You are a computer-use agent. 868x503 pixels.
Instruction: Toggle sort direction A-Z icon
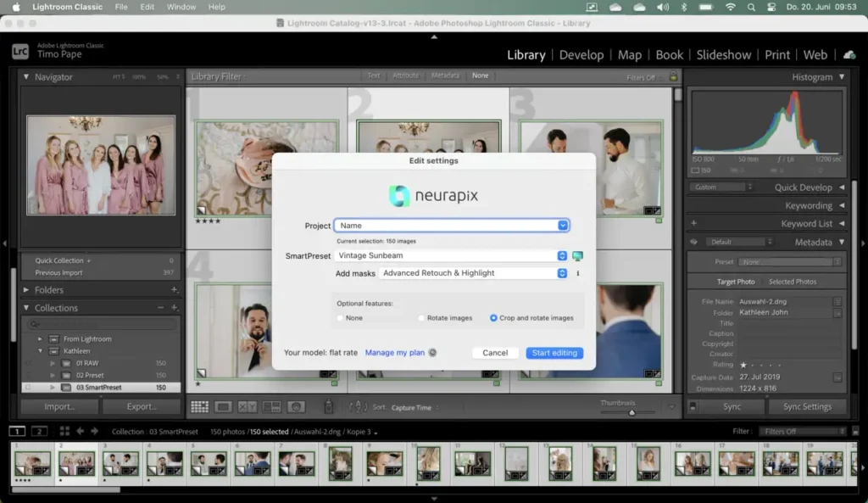359,407
